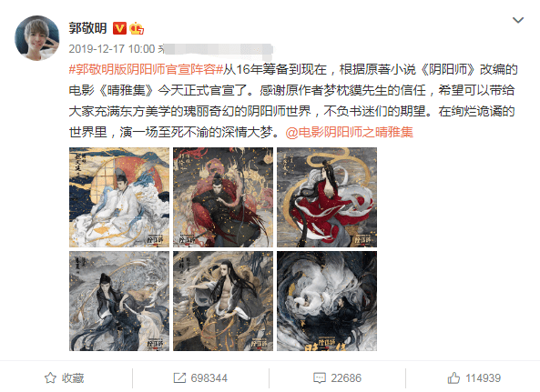Click the star favorite icon

pyautogui.click(x=50, y=377)
